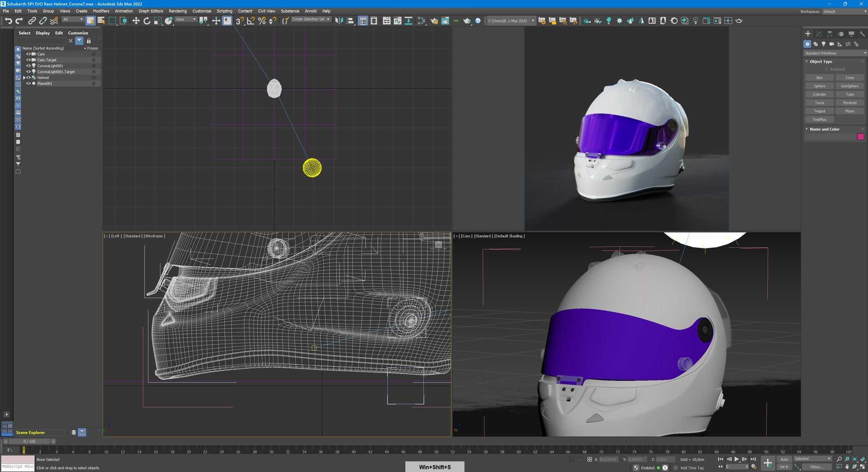Click the Undo arrow in the main toolbar

tap(8, 21)
